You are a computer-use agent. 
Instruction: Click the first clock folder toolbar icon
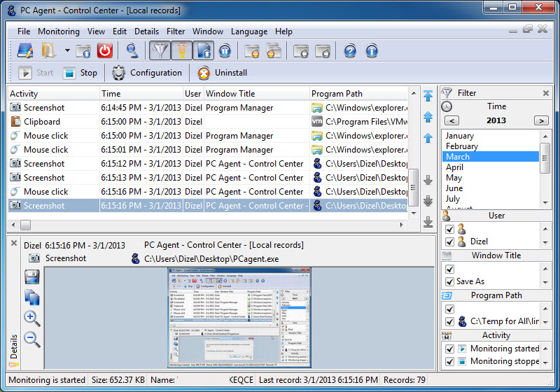pos(301,50)
